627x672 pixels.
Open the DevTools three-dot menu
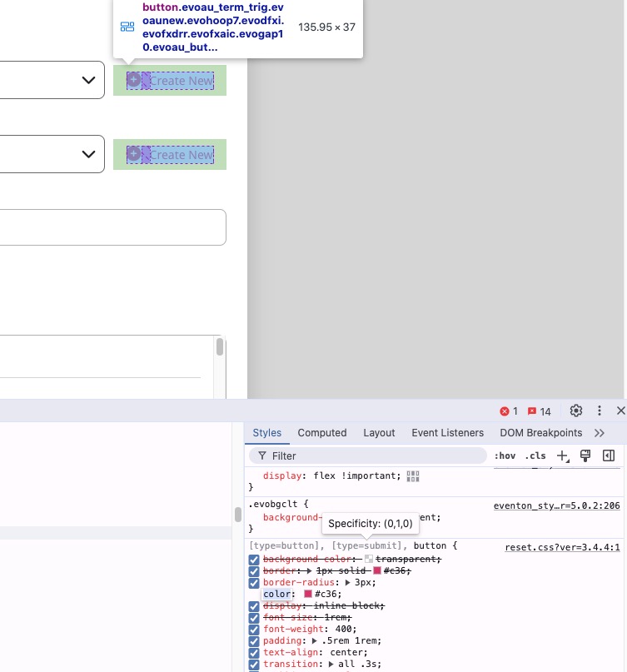tap(599, 411)
